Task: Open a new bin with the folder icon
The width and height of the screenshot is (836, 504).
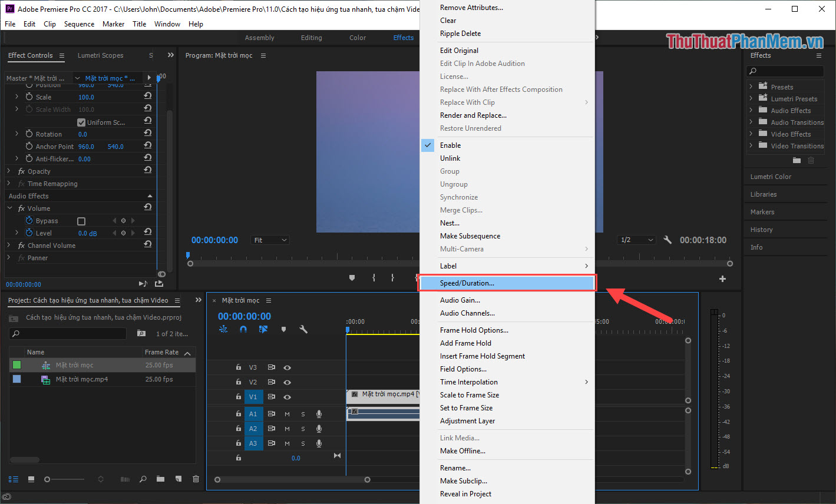Action: click(x=160, y=479)
